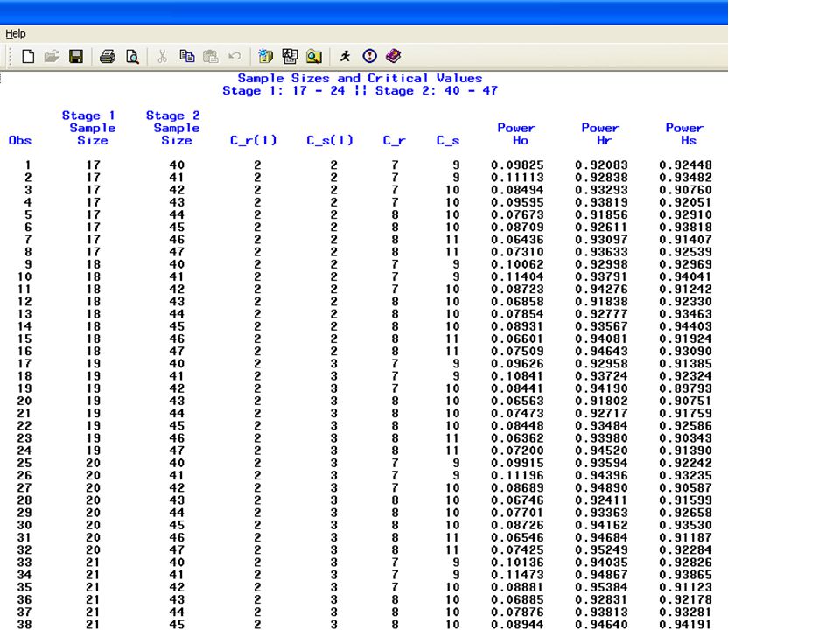840x630 pixels.
Task: Click the Open folder icon
Action: click(52, 56)
